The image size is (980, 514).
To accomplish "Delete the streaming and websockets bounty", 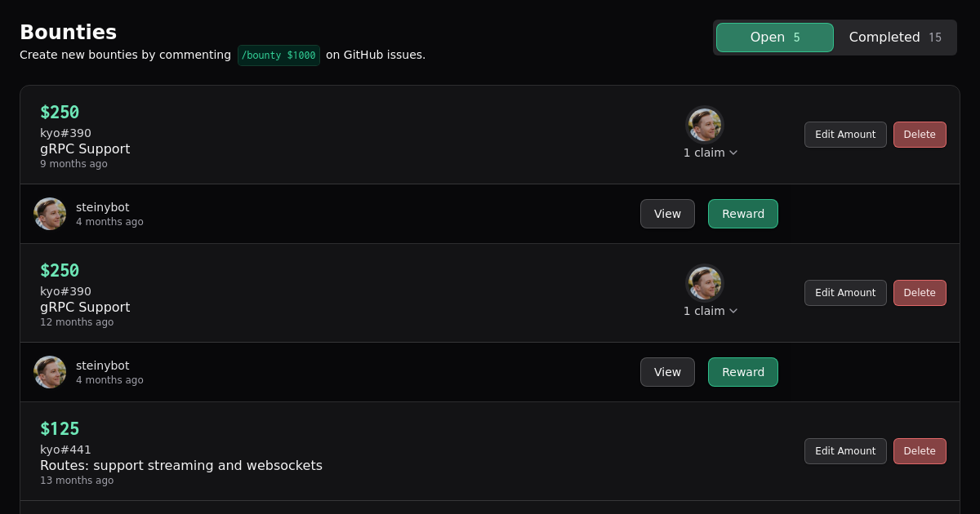I will coord(920,451).
